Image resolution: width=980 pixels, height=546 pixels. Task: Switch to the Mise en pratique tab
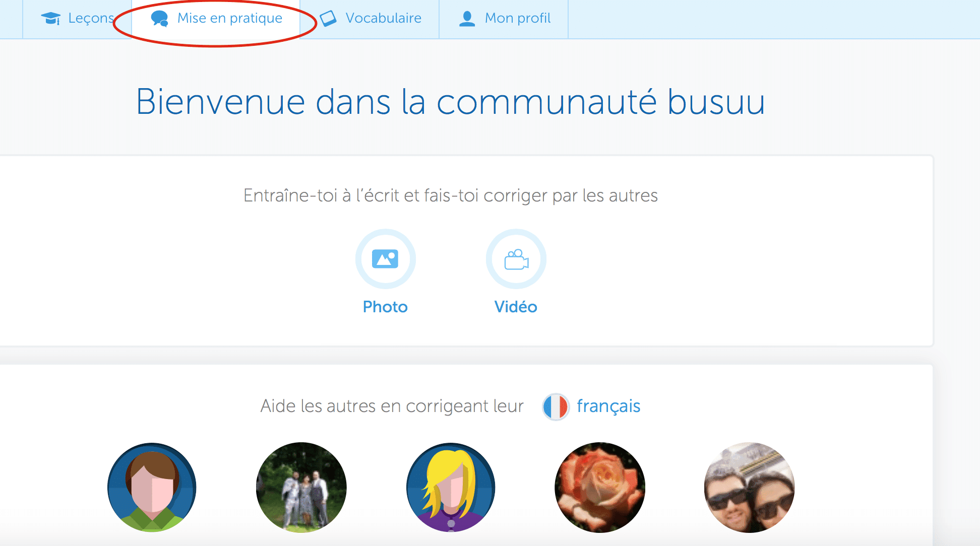pos(216,19)
